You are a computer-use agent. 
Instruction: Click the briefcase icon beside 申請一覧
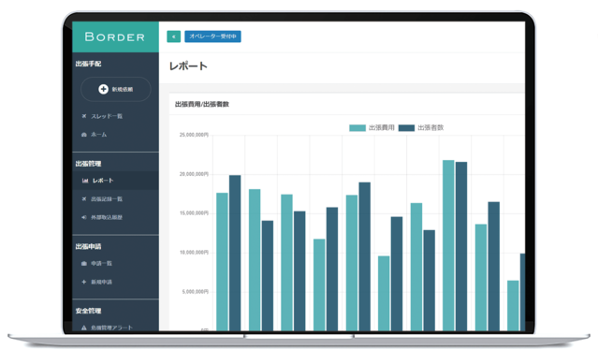[x=84, y=263]
